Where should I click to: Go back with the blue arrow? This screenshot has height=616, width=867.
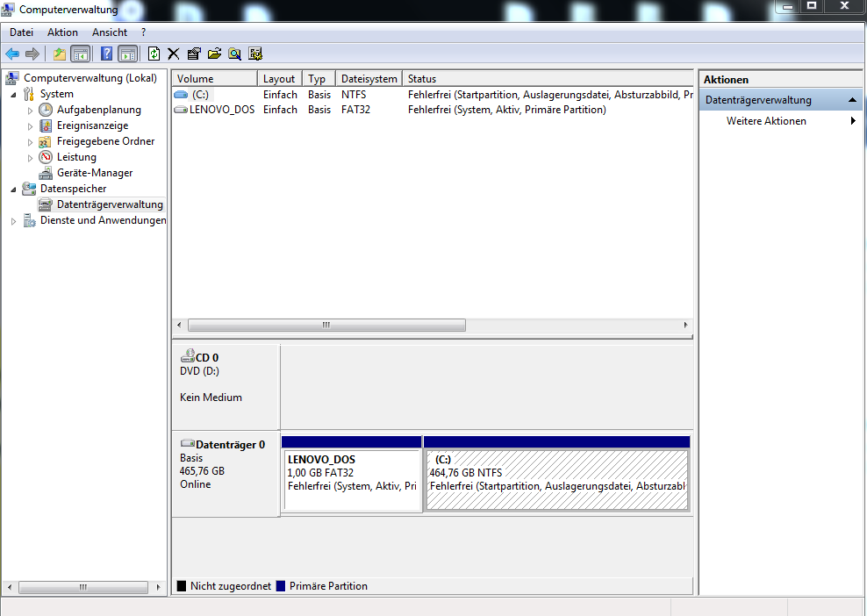tap(12, 54)
